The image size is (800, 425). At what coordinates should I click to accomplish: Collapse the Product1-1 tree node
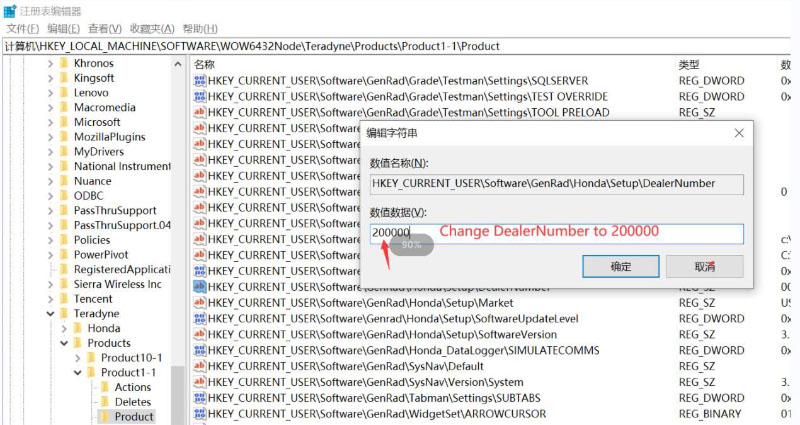[78, 373]
